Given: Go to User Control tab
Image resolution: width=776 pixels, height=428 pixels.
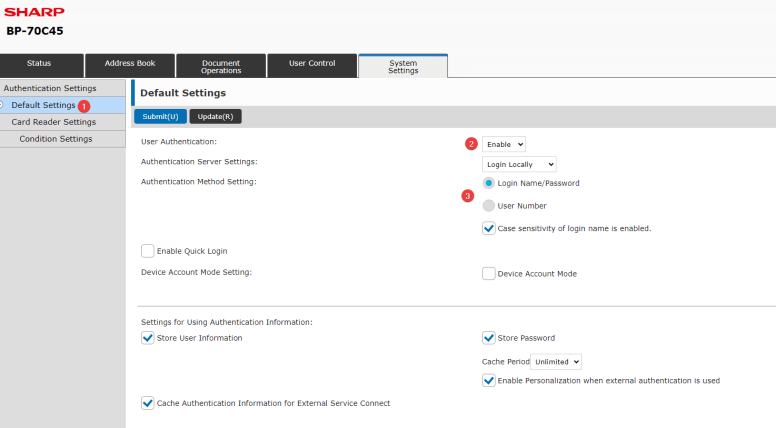Looking at the screenshot, I should pyautogui.click(x=312, y=64).
